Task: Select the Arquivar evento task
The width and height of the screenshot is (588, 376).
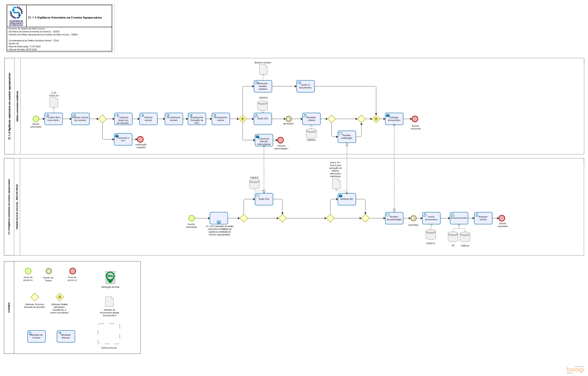Action: 483,218
